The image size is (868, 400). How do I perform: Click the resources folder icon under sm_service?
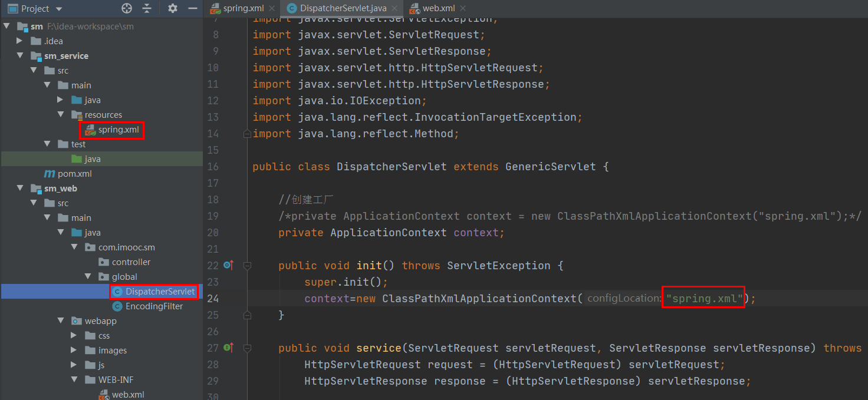tap(77, 115)
